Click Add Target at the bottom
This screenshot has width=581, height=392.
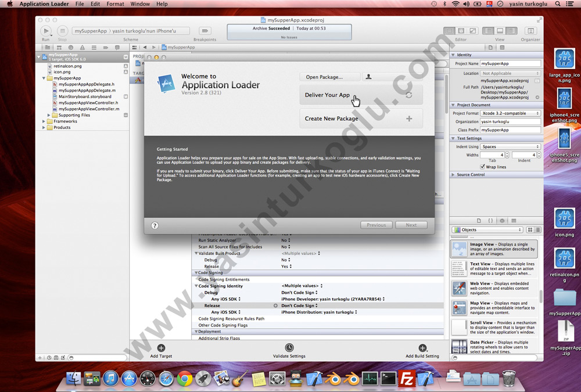[161, 351]
